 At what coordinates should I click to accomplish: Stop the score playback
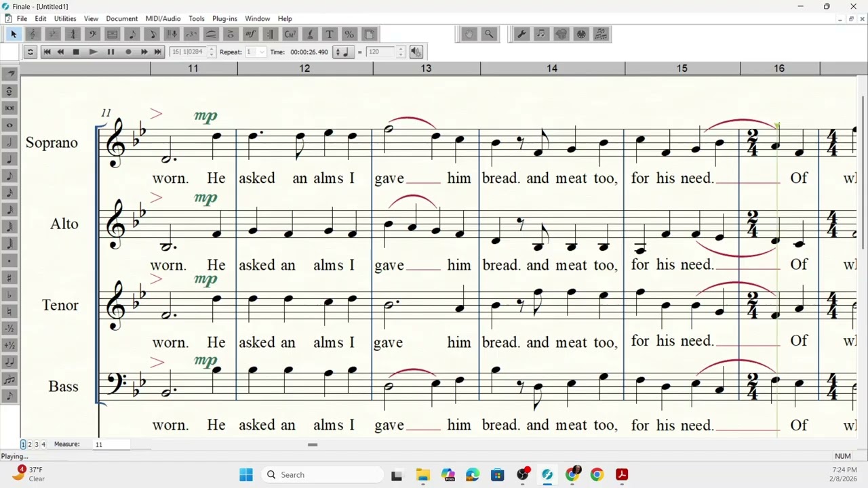tap(76, 52)
